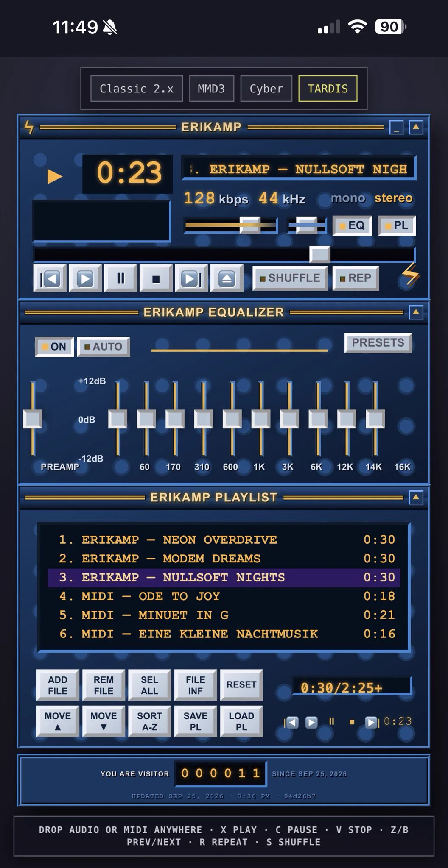Stop playback with the main stop button
The image size is (448, 868).
(x=156, y=278)
